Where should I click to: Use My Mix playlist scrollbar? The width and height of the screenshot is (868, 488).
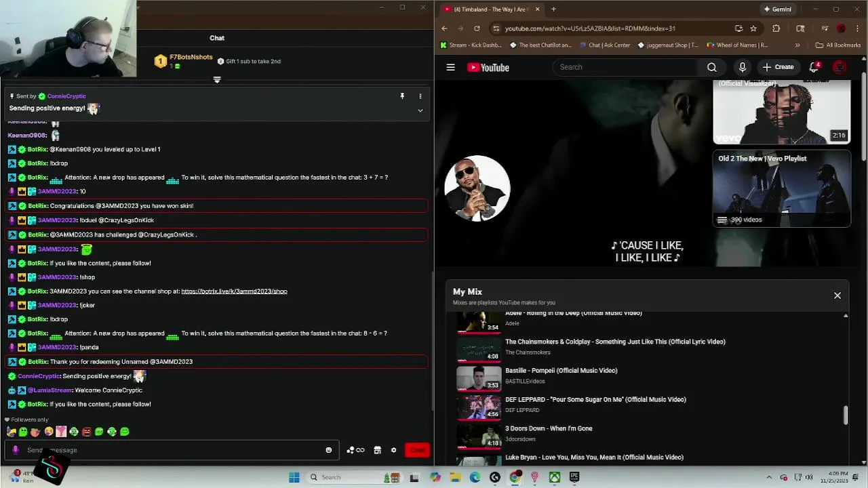pyautogui.click(x=846, y=415)
